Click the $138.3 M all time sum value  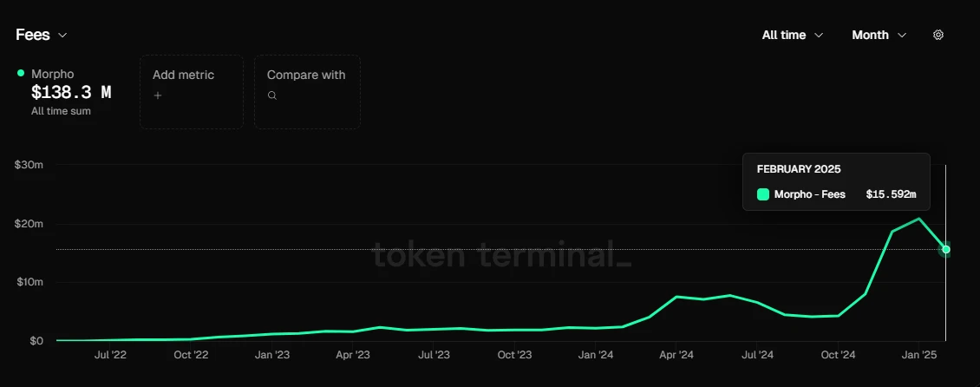pyautogui.click(x=71, y=92)
